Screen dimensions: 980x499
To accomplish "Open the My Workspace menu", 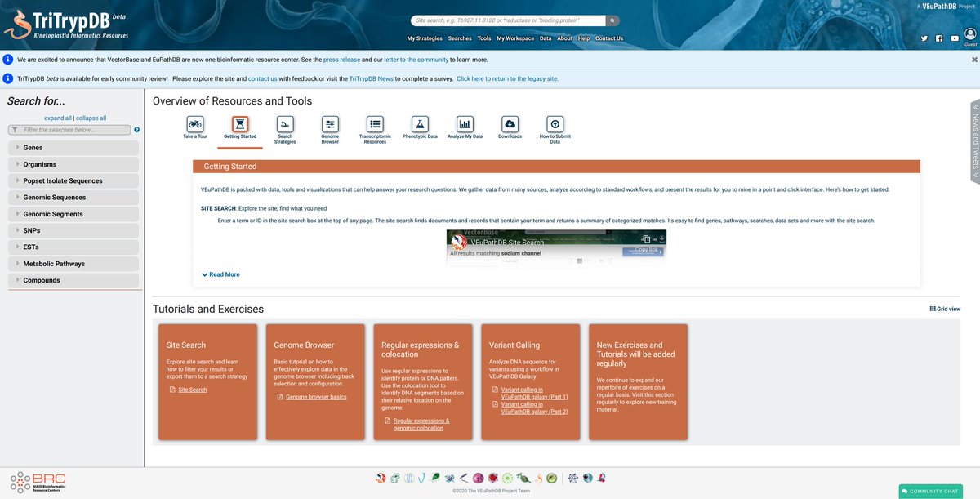I will coord(515,38).
